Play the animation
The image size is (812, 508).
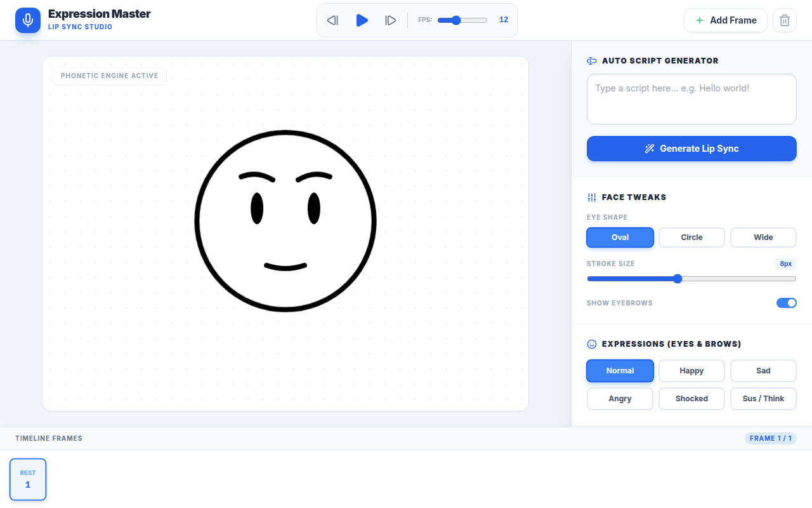tap(362, 20)
